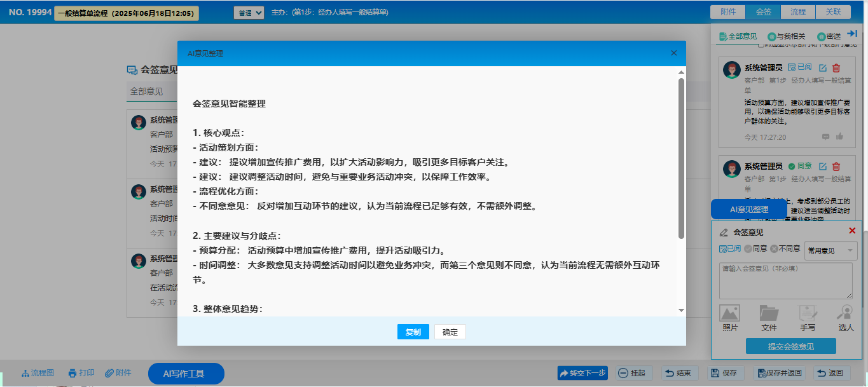The height and width of the screenshot is (387, 868).
Task: Click the 请输入会签意见 text area
Action: click(x=785, y=280)
